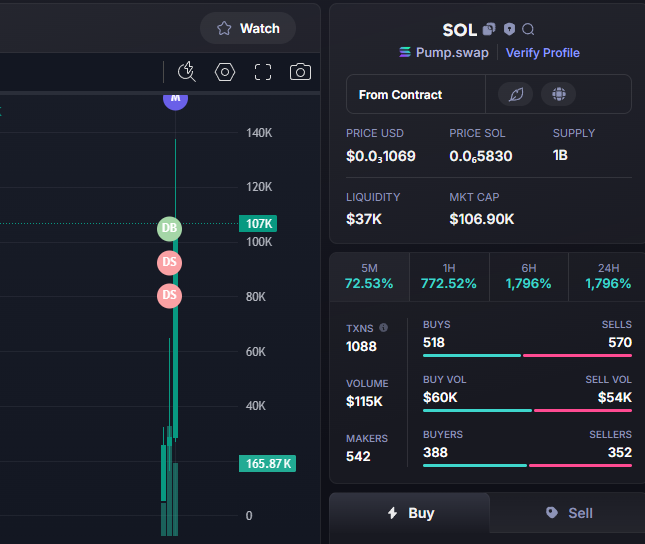Take a chart snapshot with camera icon

coord(300,72)
